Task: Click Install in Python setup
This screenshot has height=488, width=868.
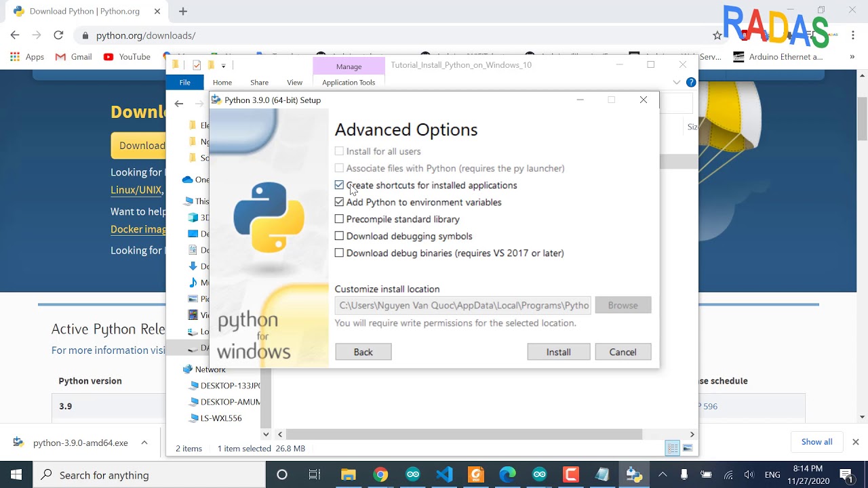Action: [559, 352]
